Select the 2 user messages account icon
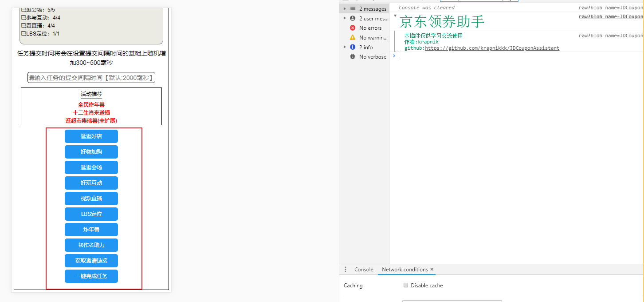This screenshot has width=644, height=302. [353, 18]
